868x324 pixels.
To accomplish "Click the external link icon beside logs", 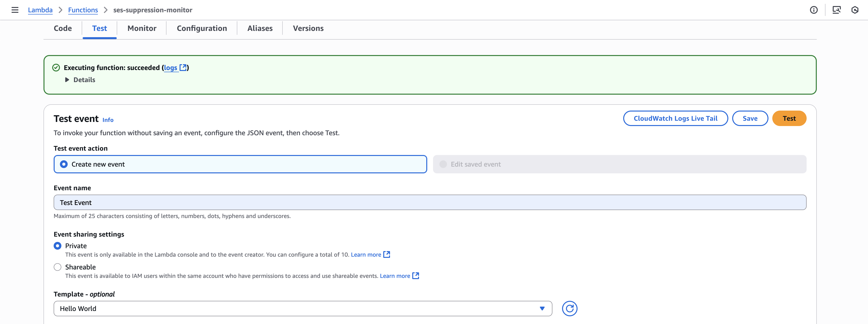I will pos(183,67).
